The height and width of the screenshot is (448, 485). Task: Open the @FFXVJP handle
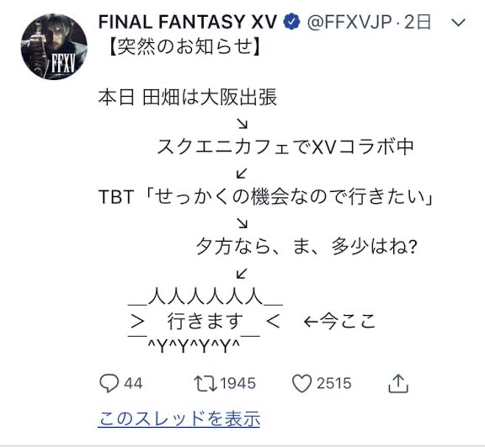[x=349, y=22]
